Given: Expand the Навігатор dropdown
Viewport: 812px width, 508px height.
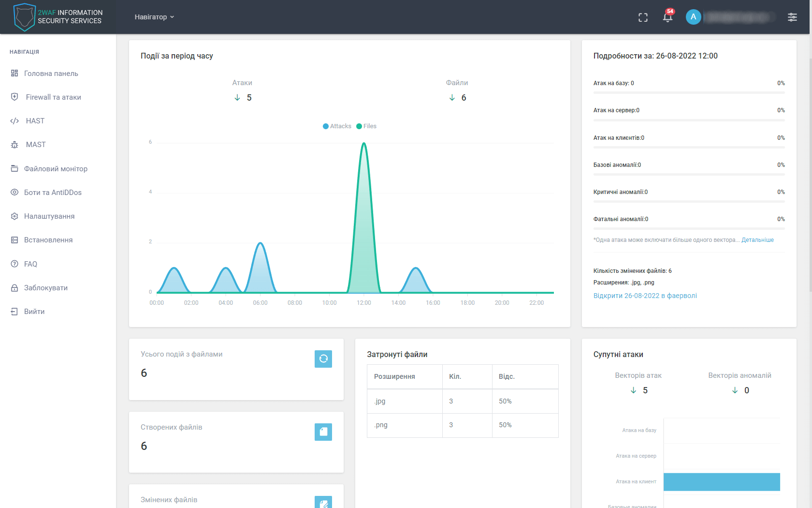Looking at the screenshot, I should 154,16.
